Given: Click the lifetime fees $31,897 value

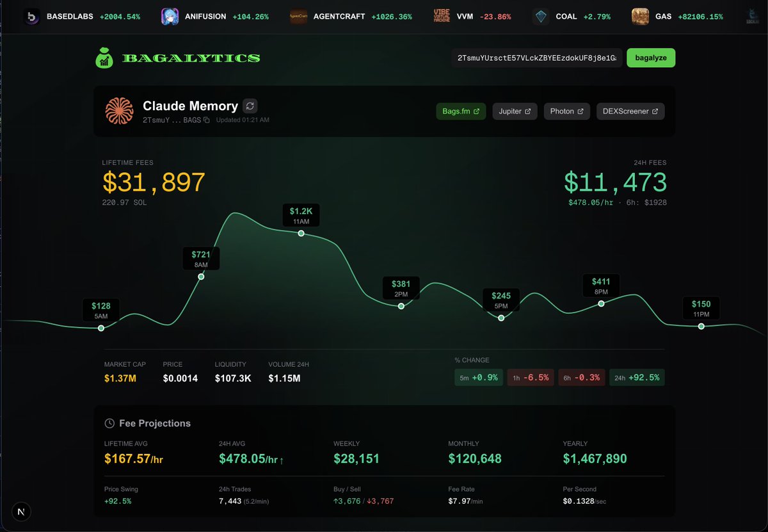Looking at the screenshot, I should point(154,182).
